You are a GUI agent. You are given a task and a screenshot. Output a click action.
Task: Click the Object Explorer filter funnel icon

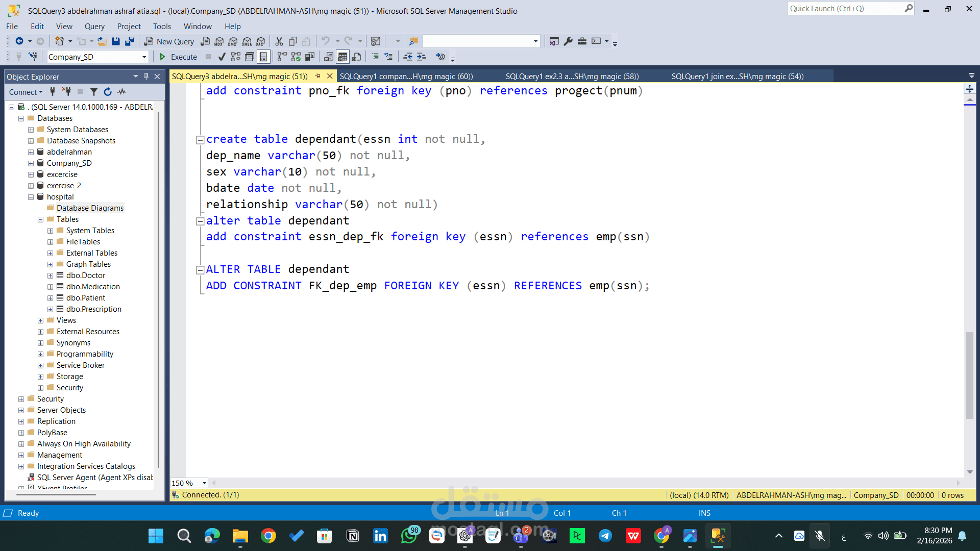tap(94, 92)
